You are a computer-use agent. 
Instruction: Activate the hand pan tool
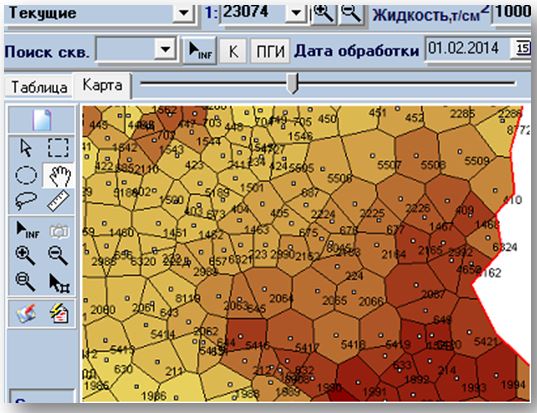[59, 176]
